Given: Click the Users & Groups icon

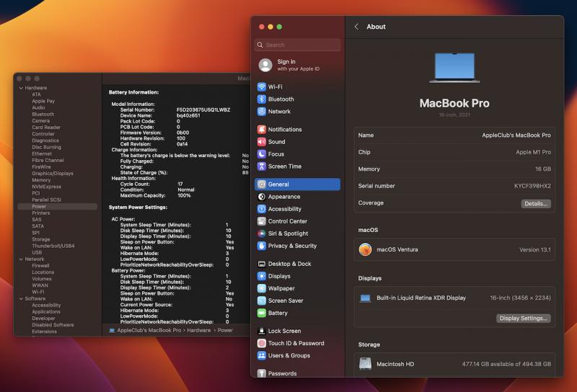Looking at the screenshot, I should click(261, 355).
